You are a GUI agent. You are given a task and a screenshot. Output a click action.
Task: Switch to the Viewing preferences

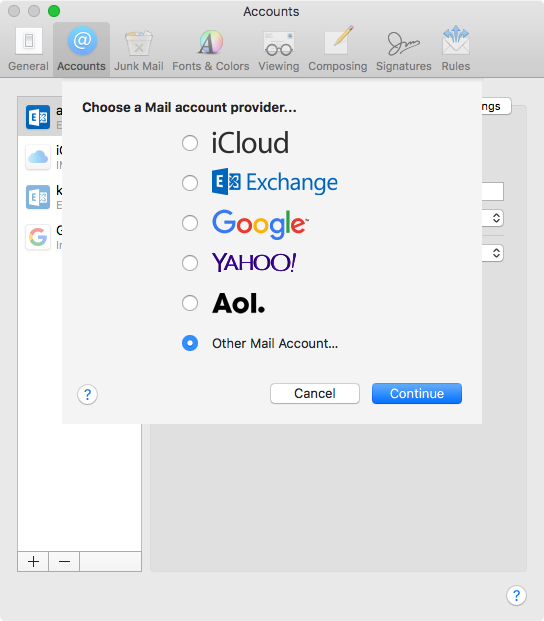[279, 49]
